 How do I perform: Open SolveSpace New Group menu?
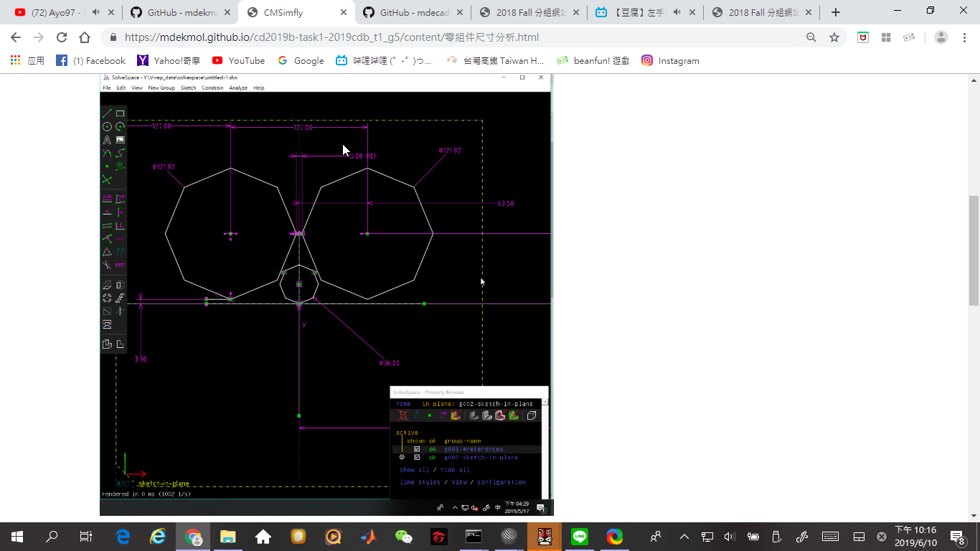[161, 88]
